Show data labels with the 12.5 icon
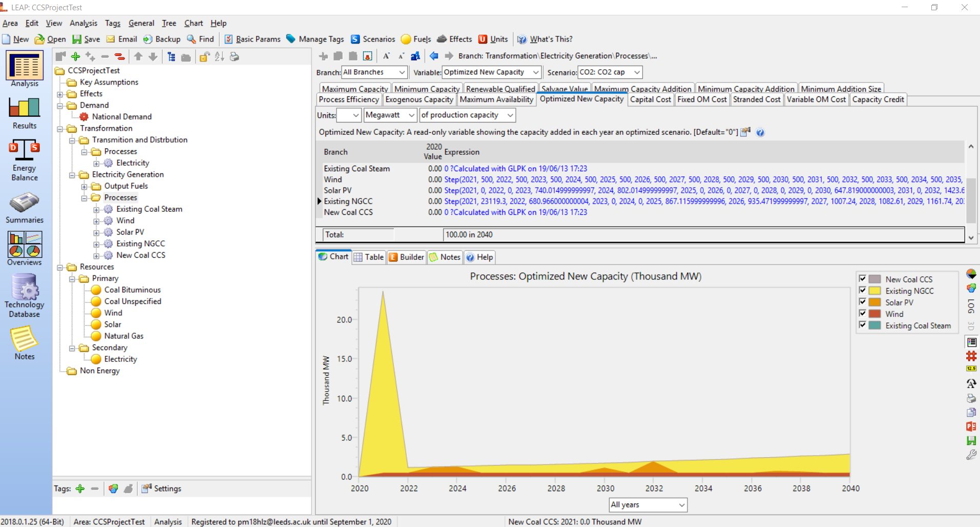Image resolution: width=980 pixels, height=527 pixels. [x=971, y=369]
